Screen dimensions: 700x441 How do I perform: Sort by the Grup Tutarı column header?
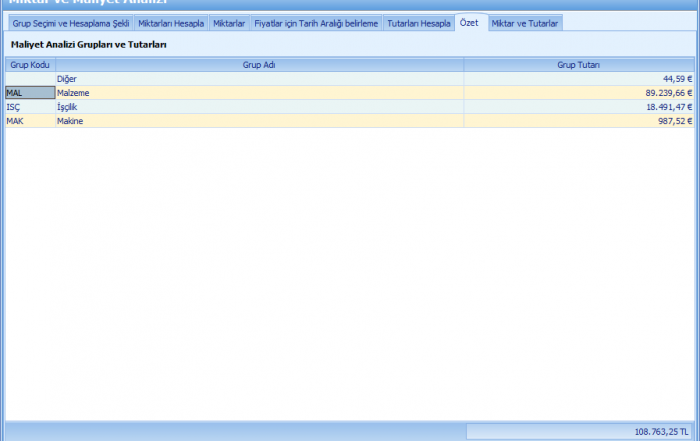(x=578, y=64)
